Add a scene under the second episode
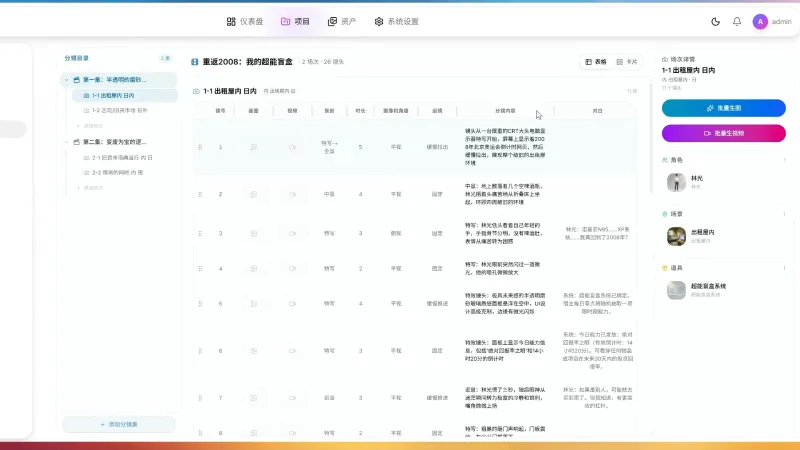The image size is (800, 450). click(90, 188)
